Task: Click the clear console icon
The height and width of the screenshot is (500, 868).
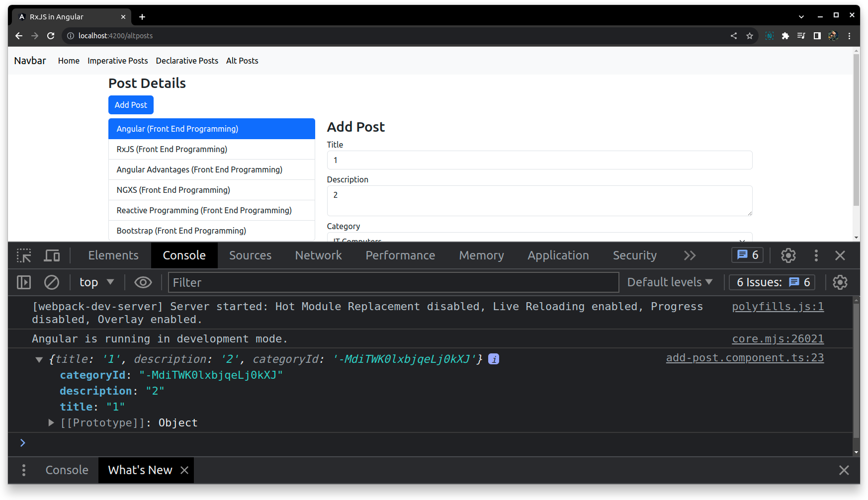Action: tap(52, 282)
